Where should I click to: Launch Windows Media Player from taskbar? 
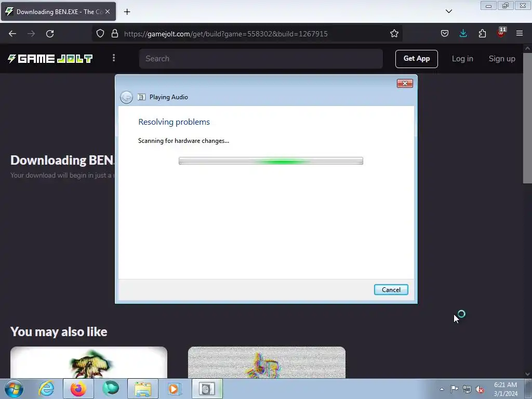(175, 389)
